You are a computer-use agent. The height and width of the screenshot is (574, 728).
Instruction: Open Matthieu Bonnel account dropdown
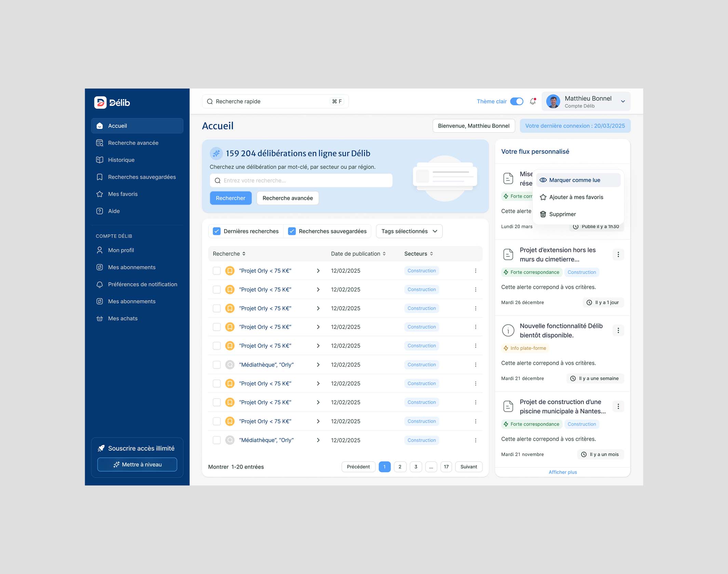(623, 101)
